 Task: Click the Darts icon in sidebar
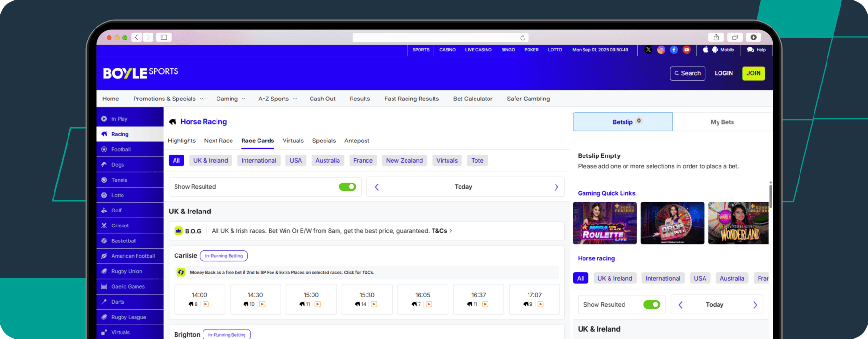click(x=104, y=302)
